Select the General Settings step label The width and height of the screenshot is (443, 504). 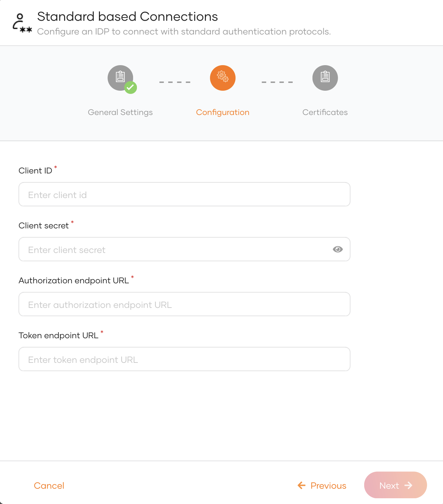pos(120,112)
